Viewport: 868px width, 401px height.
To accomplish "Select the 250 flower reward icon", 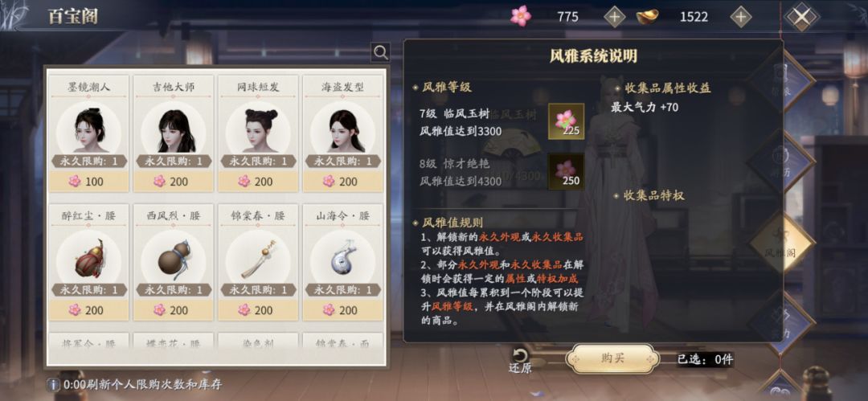I will click(x=566, y=171).
